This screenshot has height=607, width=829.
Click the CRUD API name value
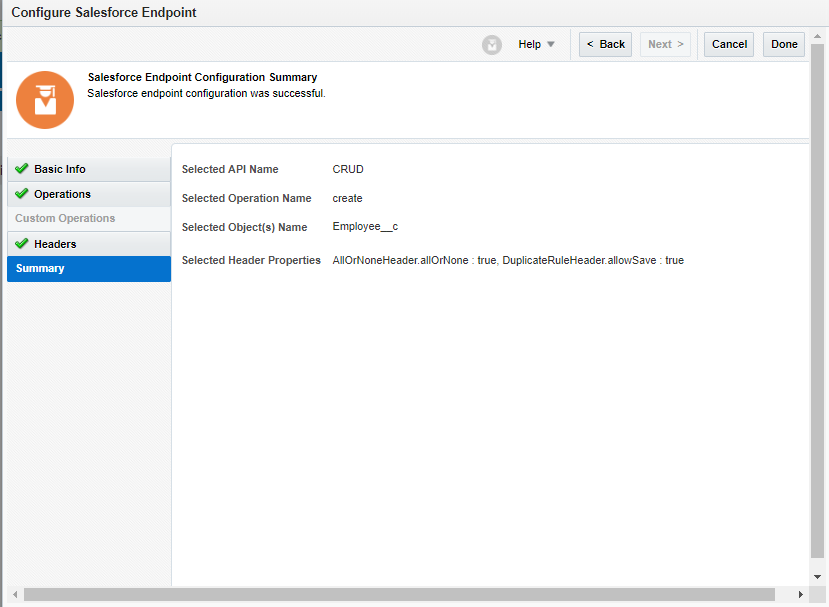tap(348, 169)
